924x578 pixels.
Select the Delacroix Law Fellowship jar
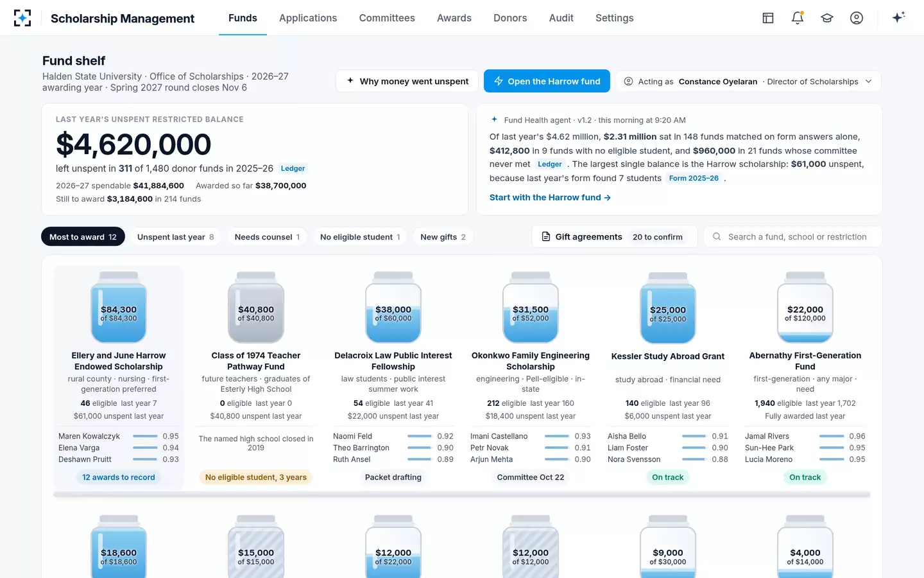(x=393, y=308)
